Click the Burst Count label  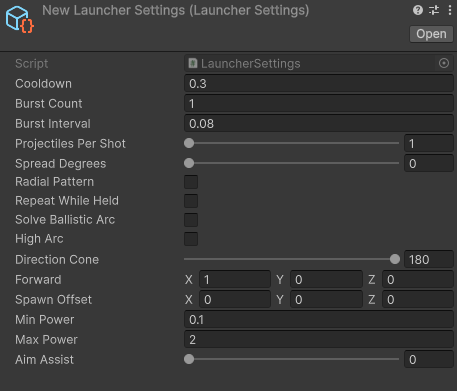[49, 103]
